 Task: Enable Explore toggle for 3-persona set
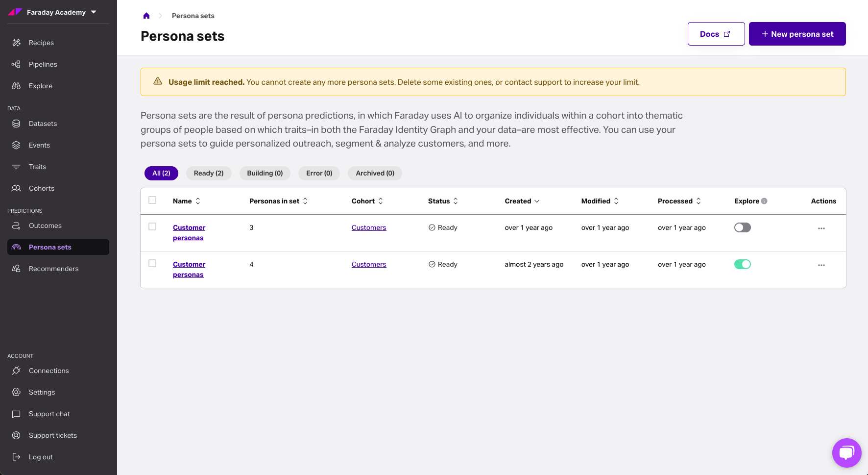pos(742,227)
